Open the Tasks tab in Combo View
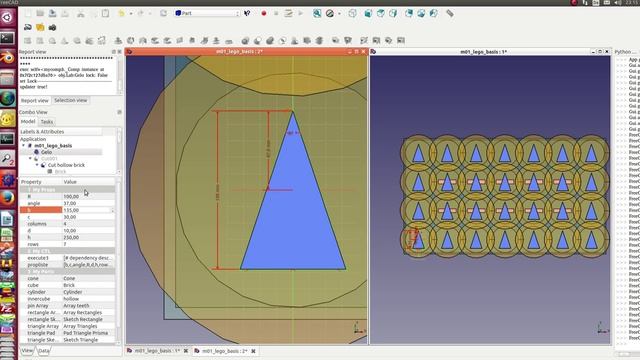 click(47, 122)
